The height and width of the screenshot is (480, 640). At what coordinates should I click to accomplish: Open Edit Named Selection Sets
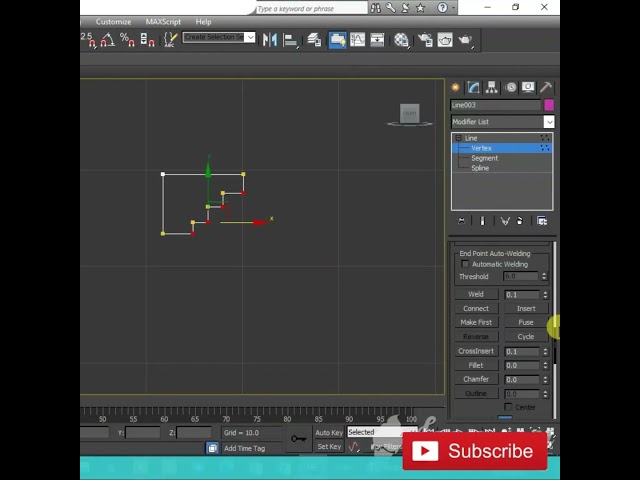coord(170,40)
